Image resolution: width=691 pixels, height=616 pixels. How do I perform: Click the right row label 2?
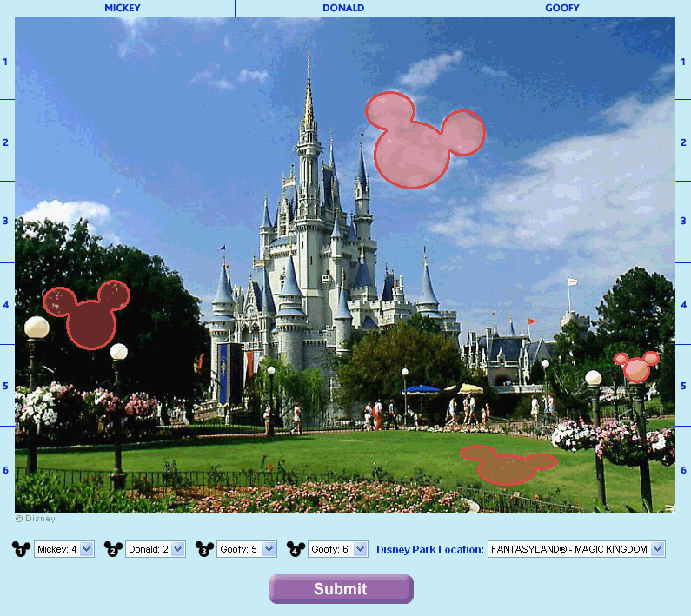683,142
